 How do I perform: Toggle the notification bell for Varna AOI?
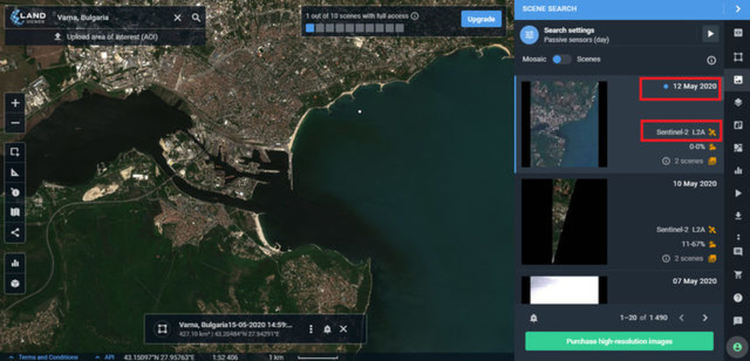click(x=327, y=329)
